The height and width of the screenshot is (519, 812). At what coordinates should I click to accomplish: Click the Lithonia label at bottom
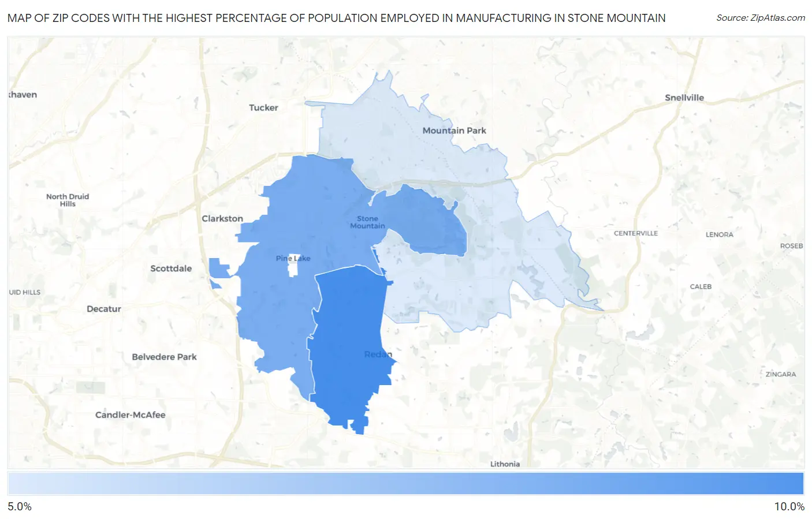[x=505, y=464]
